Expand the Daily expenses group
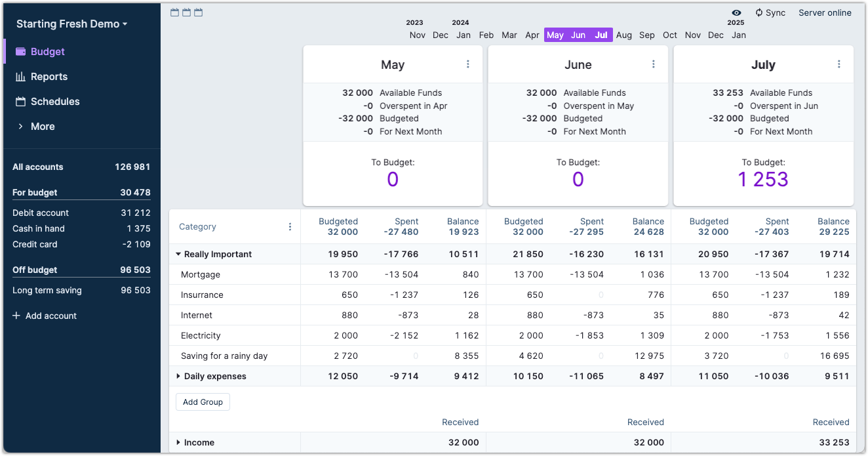Screen dimensions: 868x456 pos(178,377)
